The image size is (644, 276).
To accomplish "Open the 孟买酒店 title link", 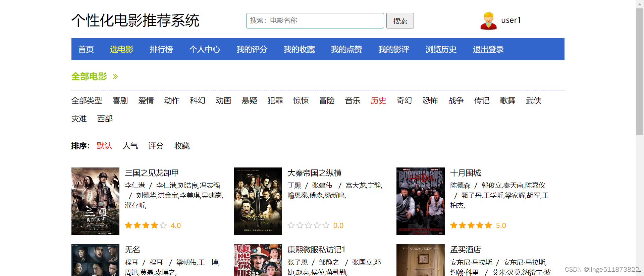I will pyautogui.click(x=466, y=250).
